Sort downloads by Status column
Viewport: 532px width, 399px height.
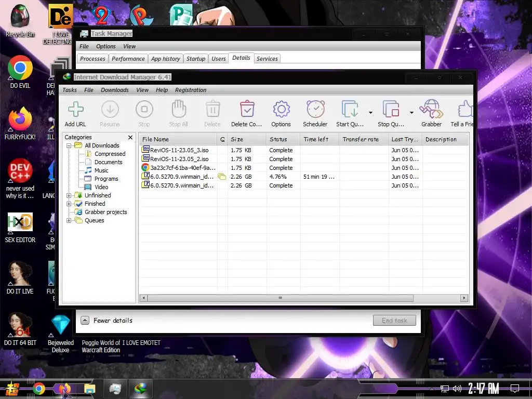tap(283, 139)
